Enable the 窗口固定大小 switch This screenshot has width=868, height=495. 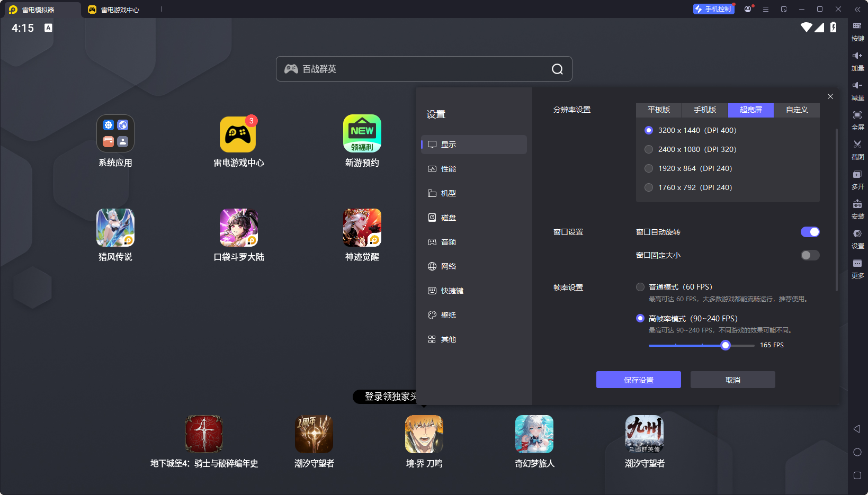(810, 255)
